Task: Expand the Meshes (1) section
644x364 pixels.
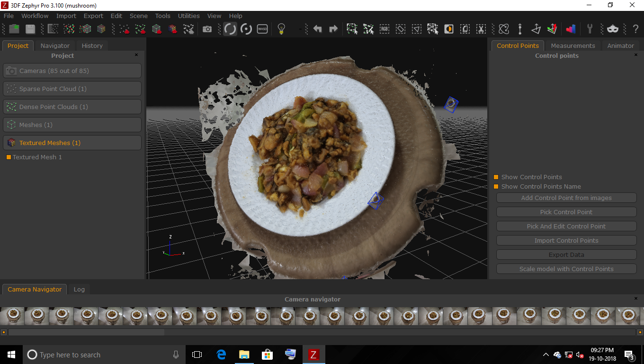Action: (72, 125)
